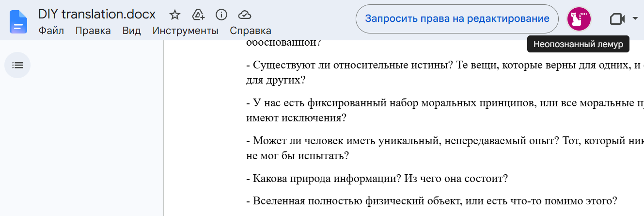Open the document info icon
Screen dimensions: 644x216
[221, 15]
